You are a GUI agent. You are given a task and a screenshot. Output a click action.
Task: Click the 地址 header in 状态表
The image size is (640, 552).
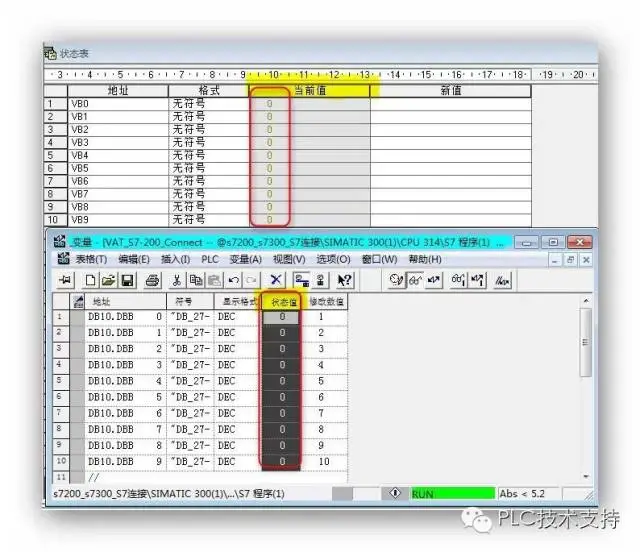point(118,90)
